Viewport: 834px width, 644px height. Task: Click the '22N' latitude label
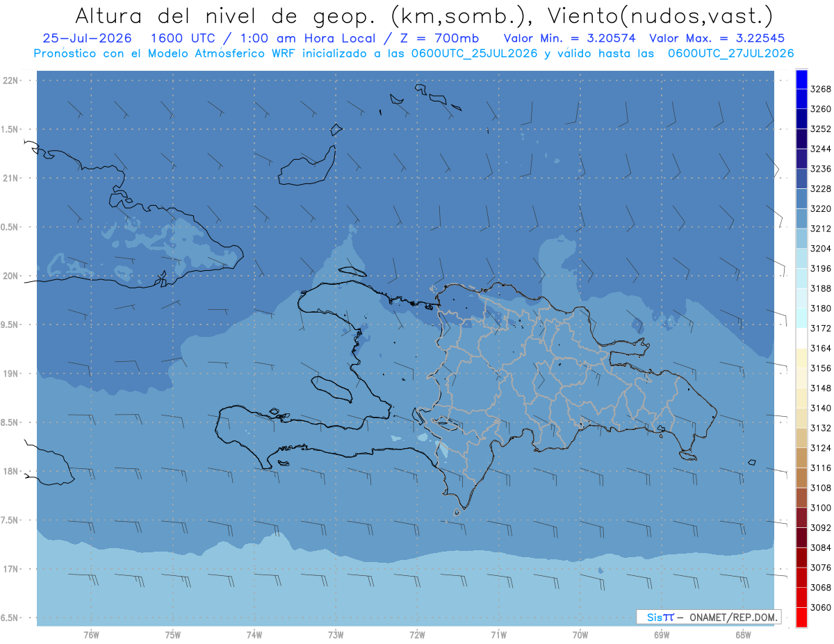tap(11, 80)
